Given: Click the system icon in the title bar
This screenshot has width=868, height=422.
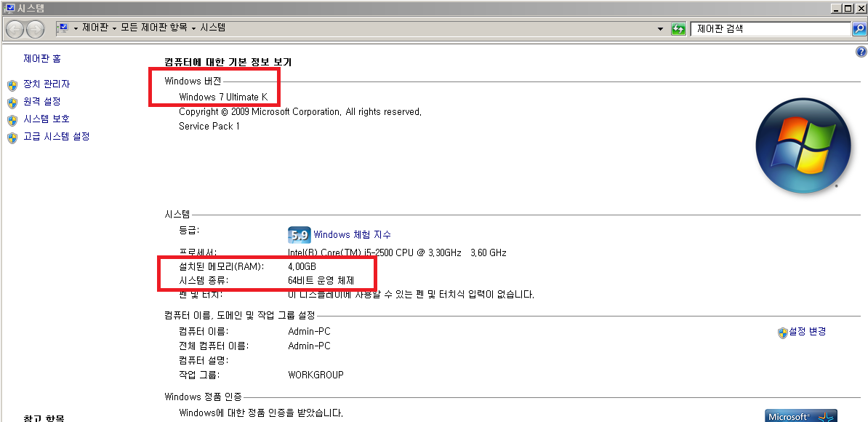Looking at the screenshot, I should tap(9, 8).
